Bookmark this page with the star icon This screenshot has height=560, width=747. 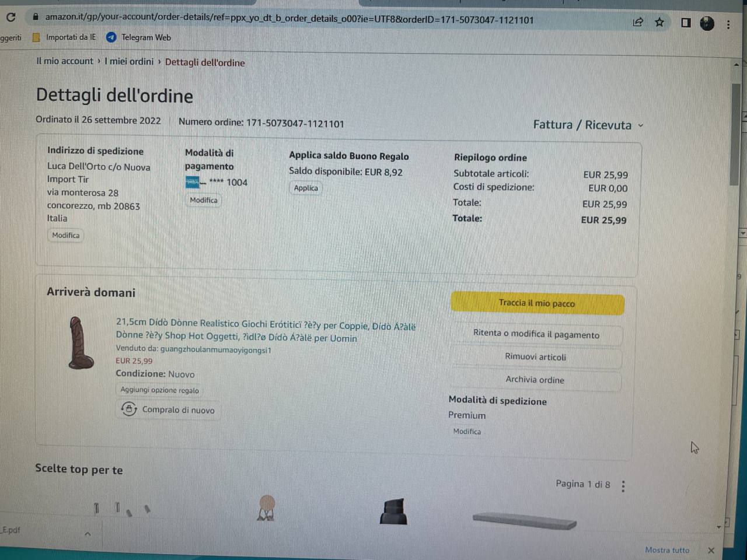point(659,22)
